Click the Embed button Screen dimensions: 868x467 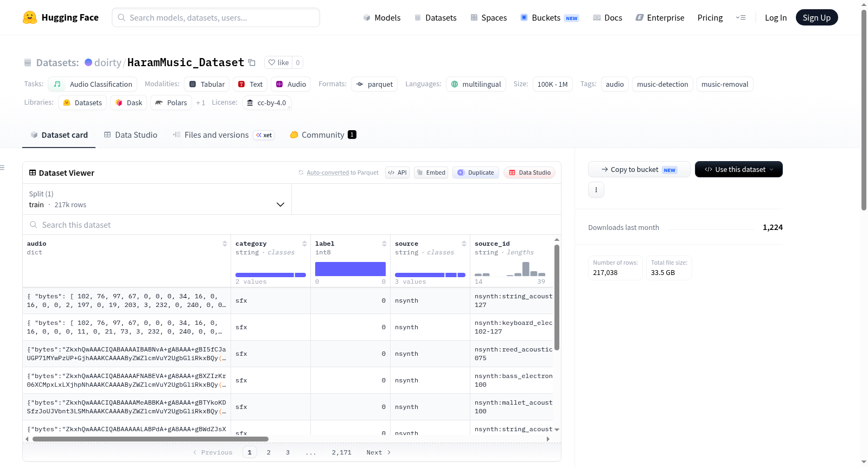click(x=431, y=172)
